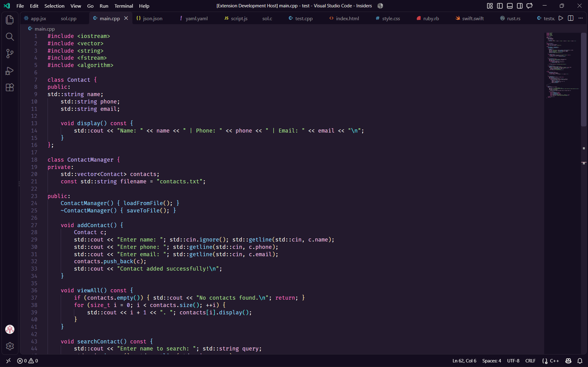Close the main.cpp tab
Screen dimensions: 588x367
126,18
